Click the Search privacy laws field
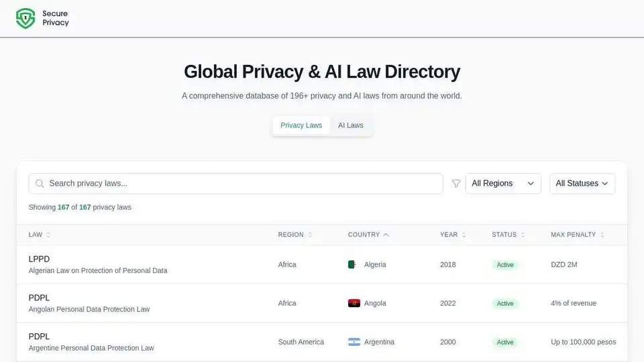Screen dimensions: 644x362 click(241, 184)
